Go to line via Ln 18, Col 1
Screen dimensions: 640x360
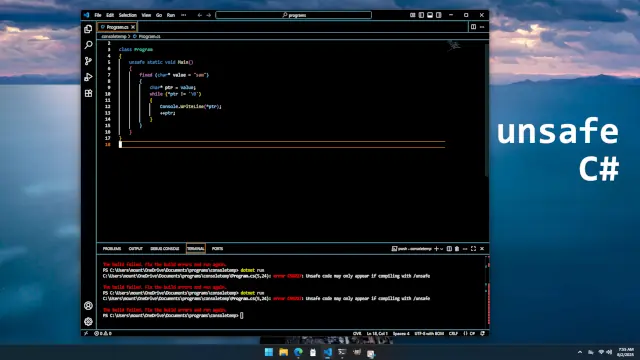point(377,333)
